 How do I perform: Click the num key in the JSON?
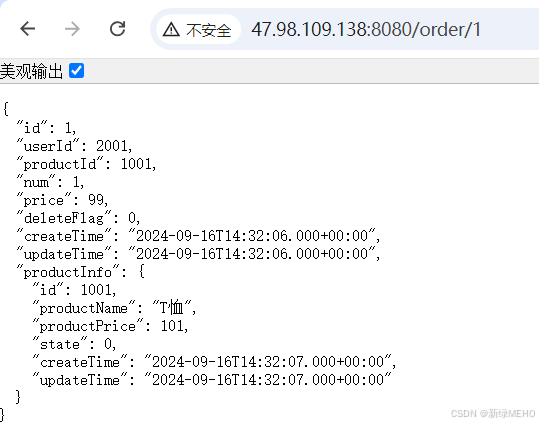36,182
